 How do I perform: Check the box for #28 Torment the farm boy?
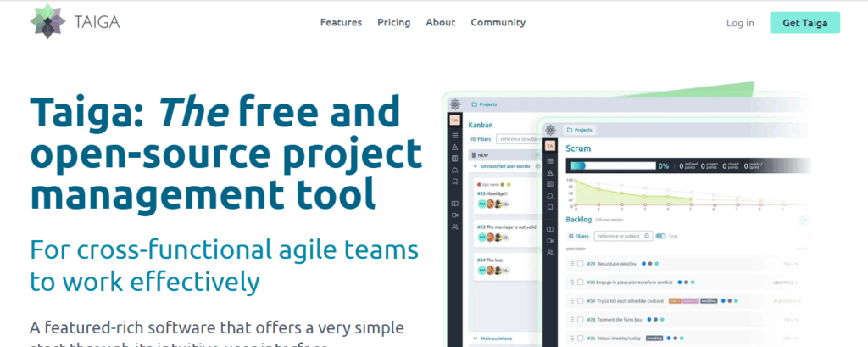580,319
